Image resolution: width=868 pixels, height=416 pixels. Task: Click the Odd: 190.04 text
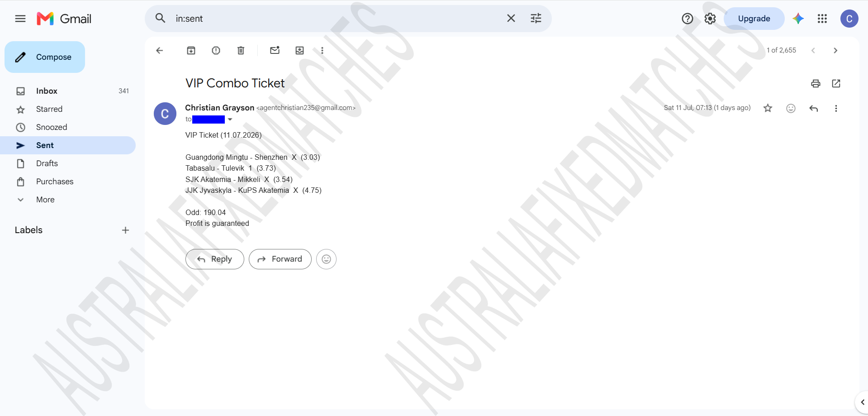point(205,212)
